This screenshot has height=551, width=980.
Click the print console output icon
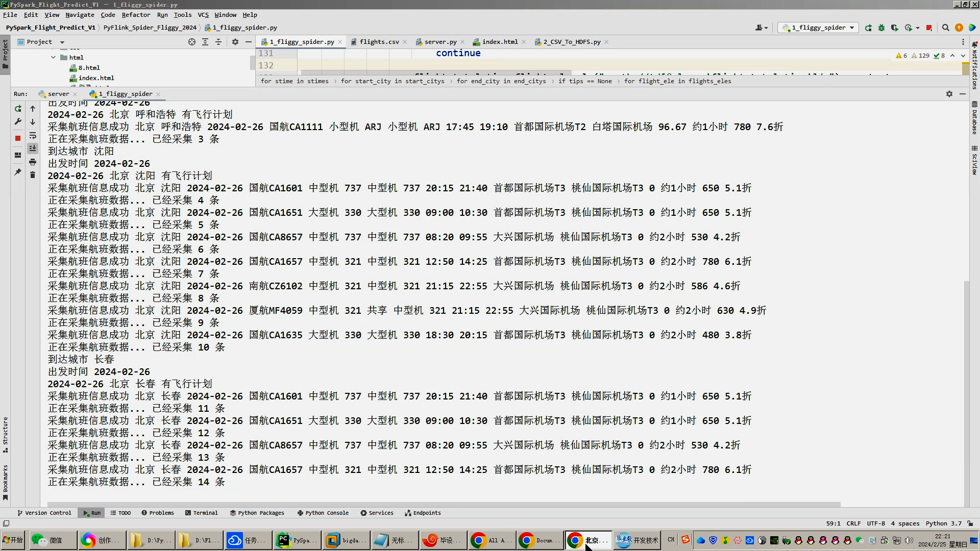[x=33, y=162]
